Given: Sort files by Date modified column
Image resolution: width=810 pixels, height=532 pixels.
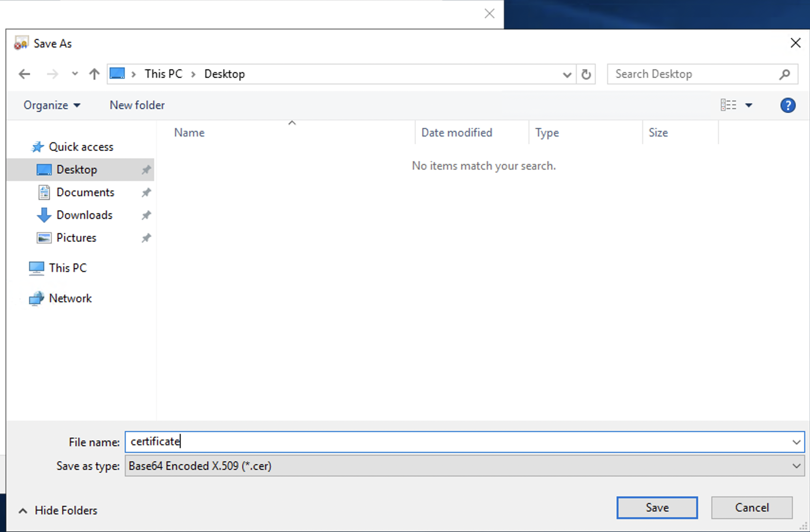Looking at the screenshot, I should click(456, 132).
